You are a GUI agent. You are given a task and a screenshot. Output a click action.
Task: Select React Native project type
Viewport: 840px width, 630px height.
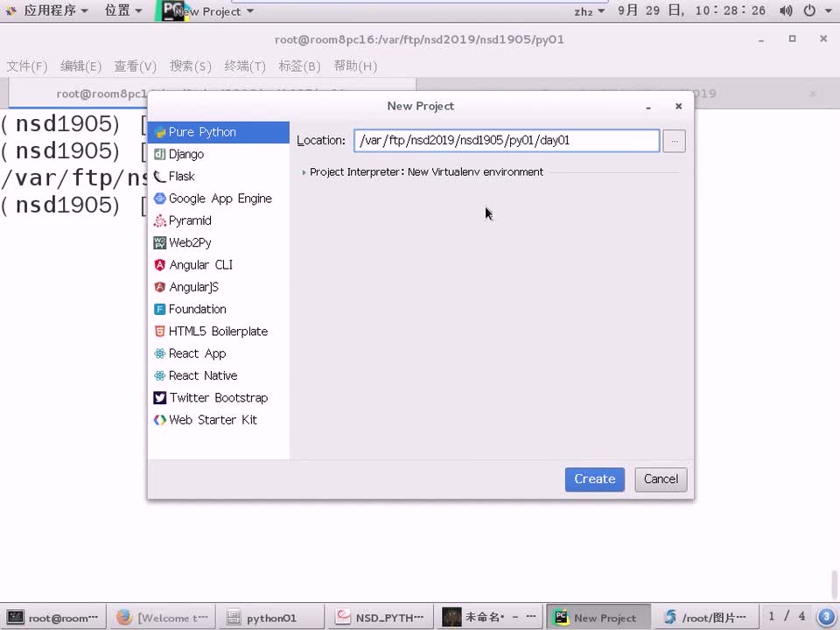click(x=219, y=375)
